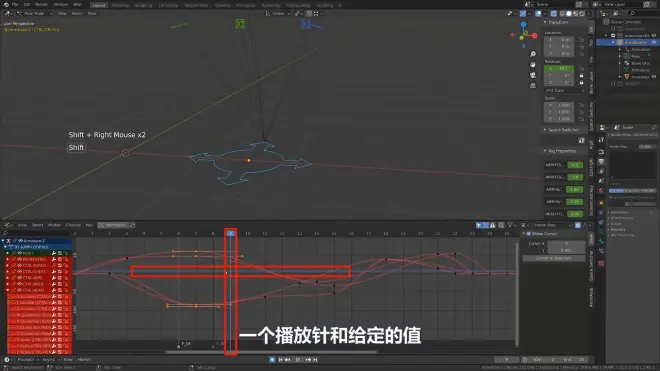The width and height of the screenshot is (660, 371).
Task: Open the File menu
Action: (15, 4)
